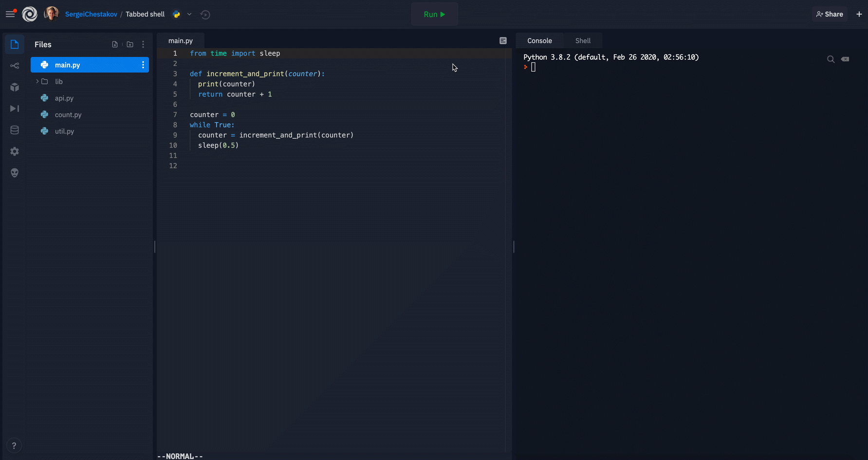Click the new file icon
Image resolution: width=868 pixels, height=460 pixels.
[115, 44]
